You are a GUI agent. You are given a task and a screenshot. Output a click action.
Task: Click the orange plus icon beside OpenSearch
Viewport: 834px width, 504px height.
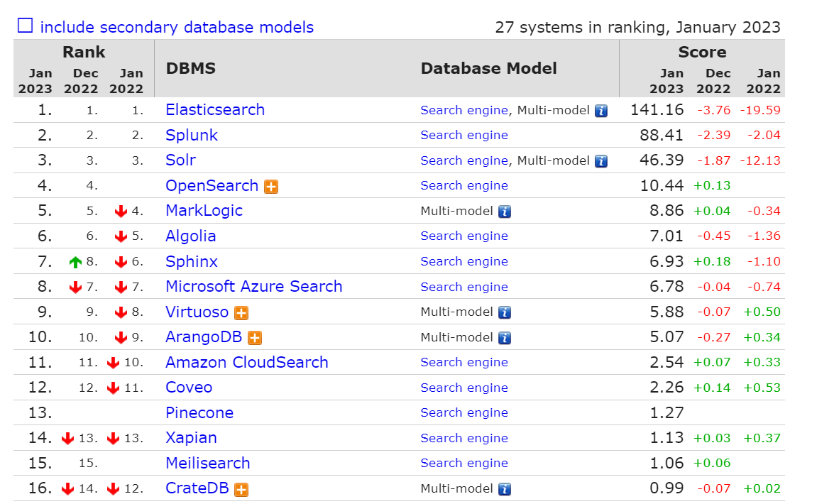pyautogui.click(x=271, y=187)
